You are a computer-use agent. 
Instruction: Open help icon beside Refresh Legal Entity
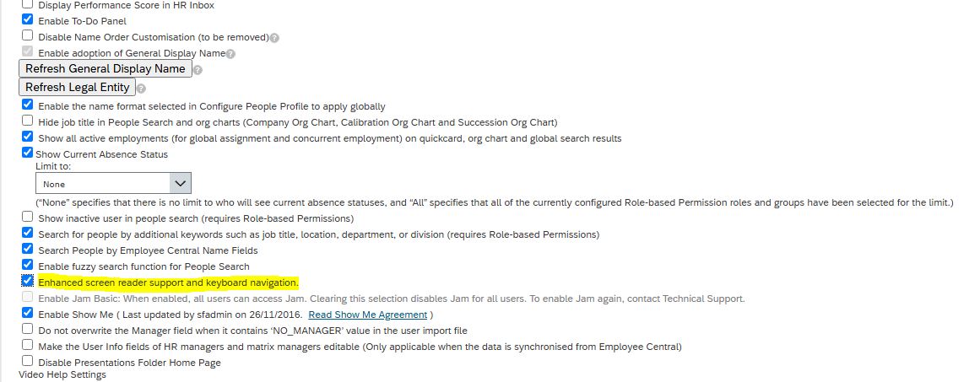[x=141, y=89]
